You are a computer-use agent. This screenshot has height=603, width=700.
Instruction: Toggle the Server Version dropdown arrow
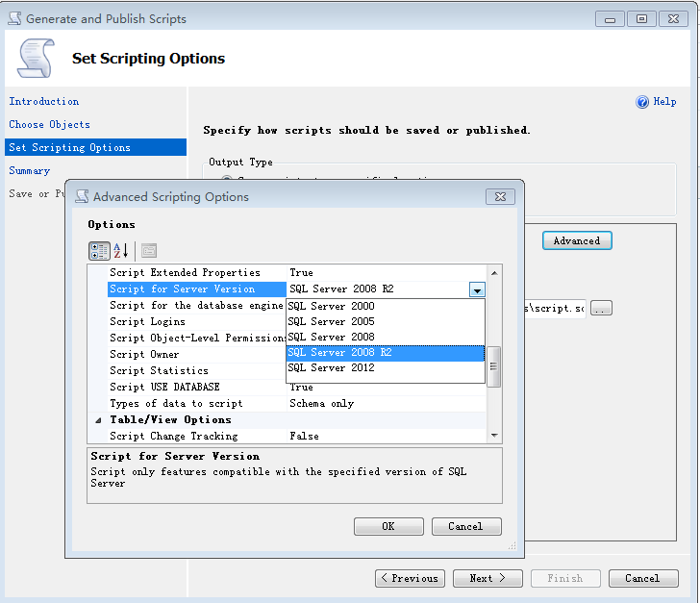[476, 289]
